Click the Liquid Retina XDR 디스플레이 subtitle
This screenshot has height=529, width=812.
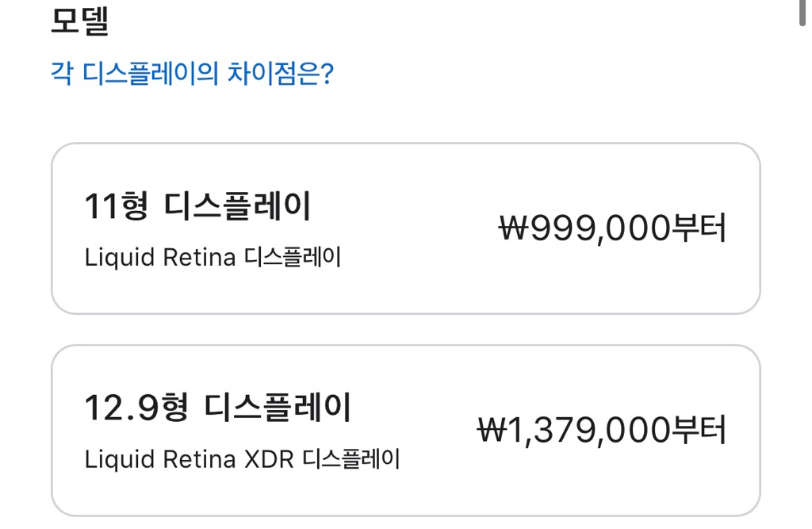(x=242, y=459)
